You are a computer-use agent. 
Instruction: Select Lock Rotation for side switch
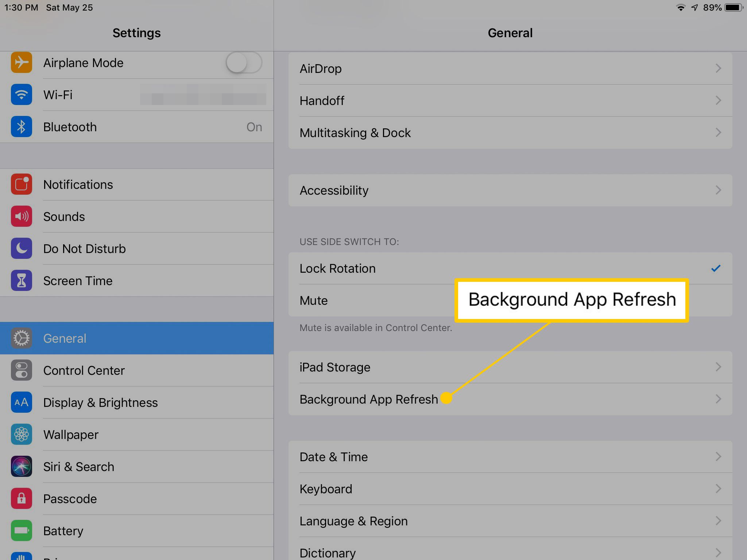[x=510, y=268]
